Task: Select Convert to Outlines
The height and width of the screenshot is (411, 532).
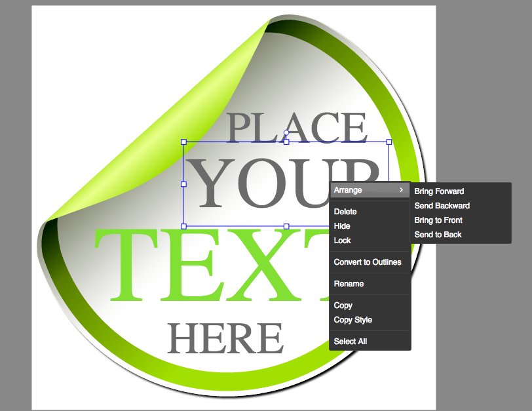Action: pos(367,262)
